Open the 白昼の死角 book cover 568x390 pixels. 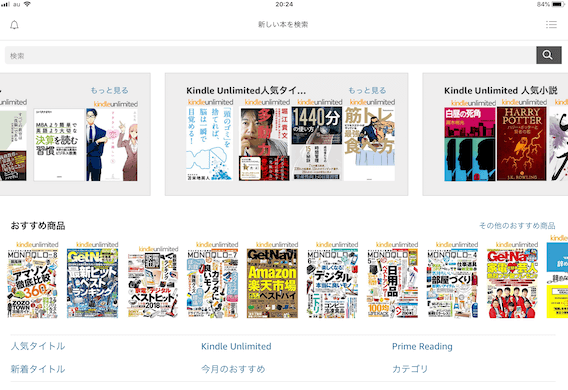coord(469,144)
